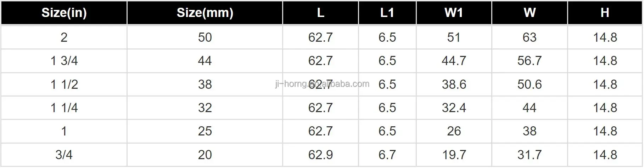This screenshot has width=644, height=168.
Task: Select the L column header
Action: pos(320,13)
